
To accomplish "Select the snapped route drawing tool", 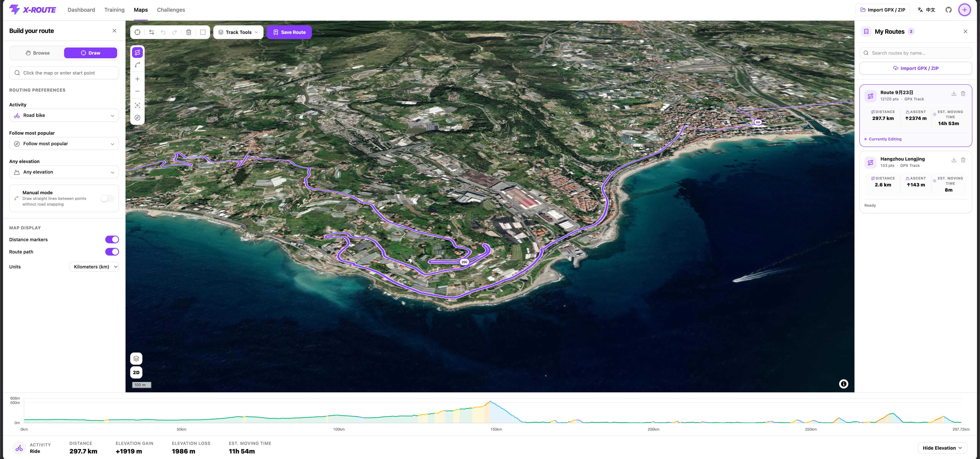I will pyautogui.click(x=137, y=52).
